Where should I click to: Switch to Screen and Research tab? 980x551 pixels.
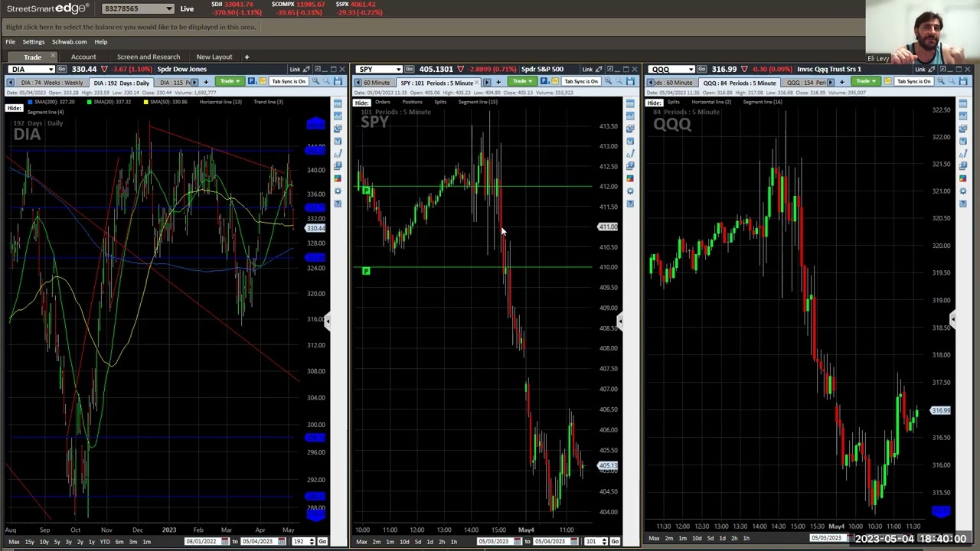[x=149, y=57]
